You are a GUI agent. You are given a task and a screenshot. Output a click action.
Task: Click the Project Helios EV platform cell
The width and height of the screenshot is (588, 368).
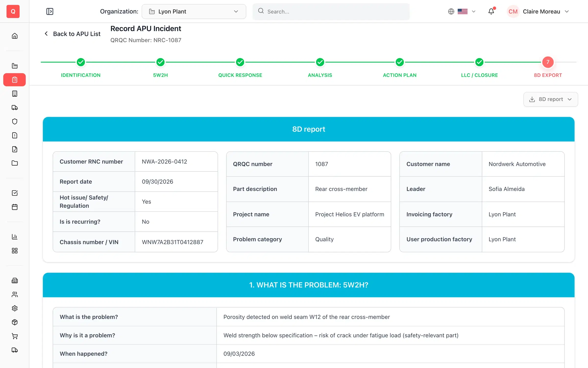(x=350, y=214)
